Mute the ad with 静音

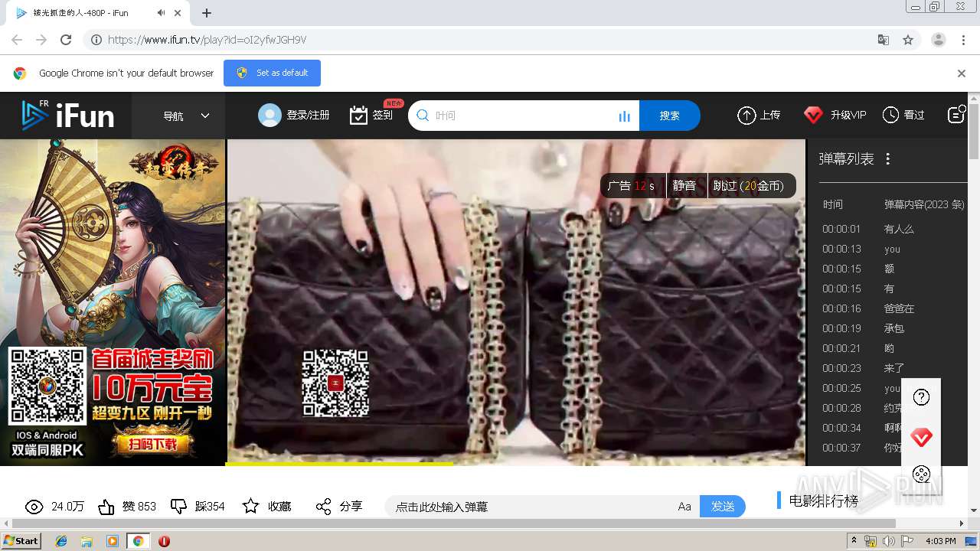(684, 185)
